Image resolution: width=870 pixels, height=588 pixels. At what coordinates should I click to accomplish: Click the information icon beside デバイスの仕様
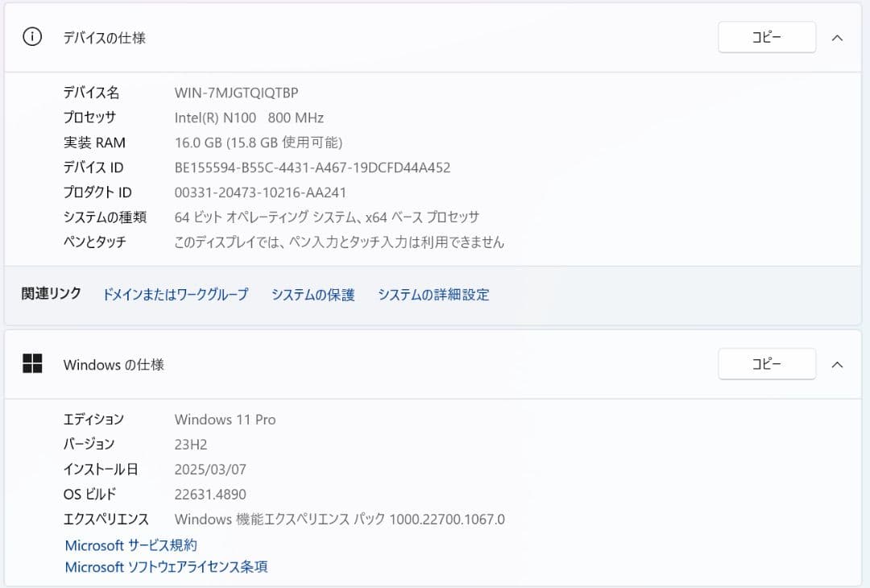coord(31,36)
